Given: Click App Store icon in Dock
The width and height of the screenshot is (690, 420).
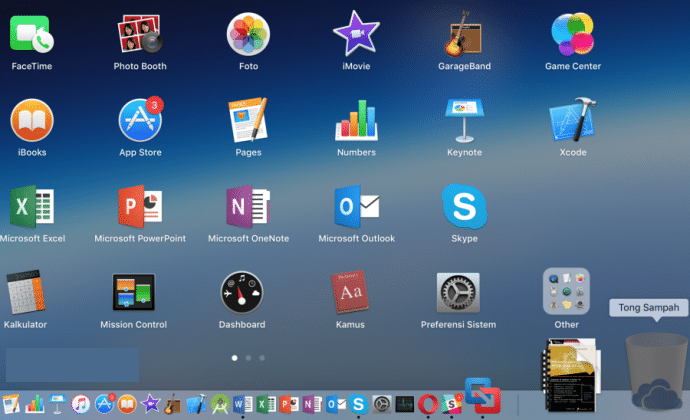Looking at the screenshot, I should [x=104, y=404].
